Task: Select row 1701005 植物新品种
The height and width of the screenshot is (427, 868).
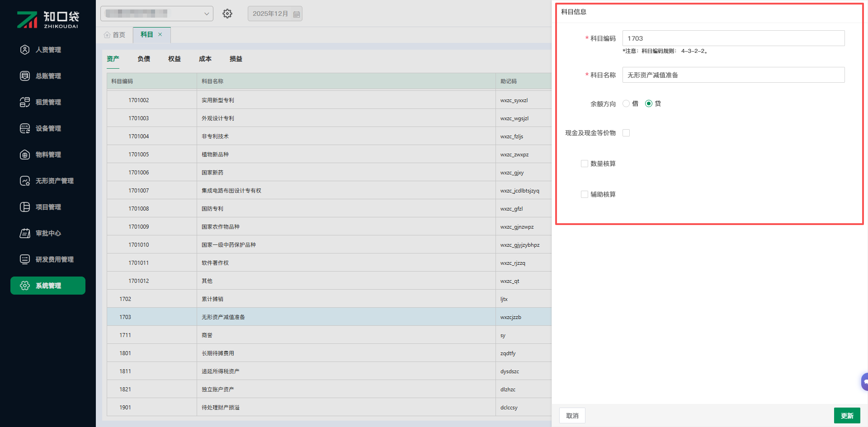Action: point(329,155)
